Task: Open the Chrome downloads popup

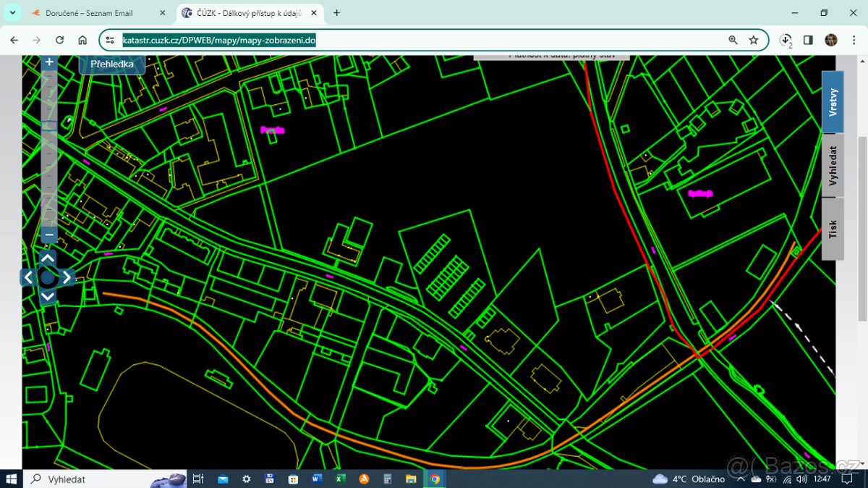Action: pos(786,40)
